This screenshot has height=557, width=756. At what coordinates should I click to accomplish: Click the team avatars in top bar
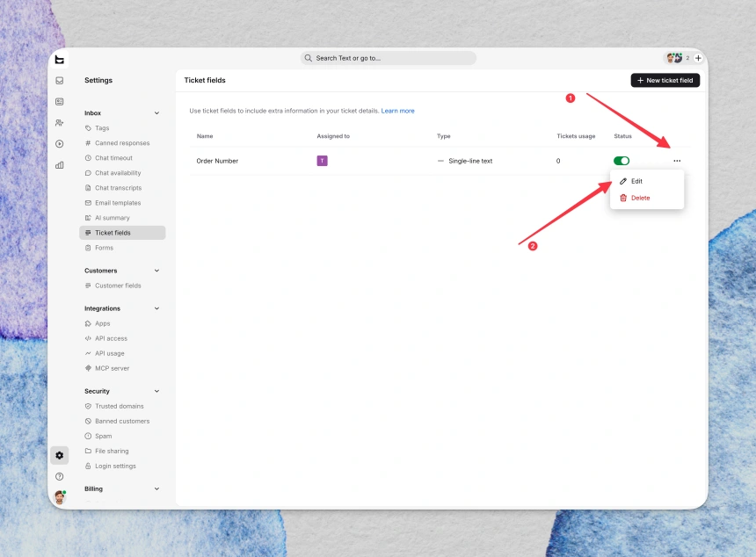point(674,58)
